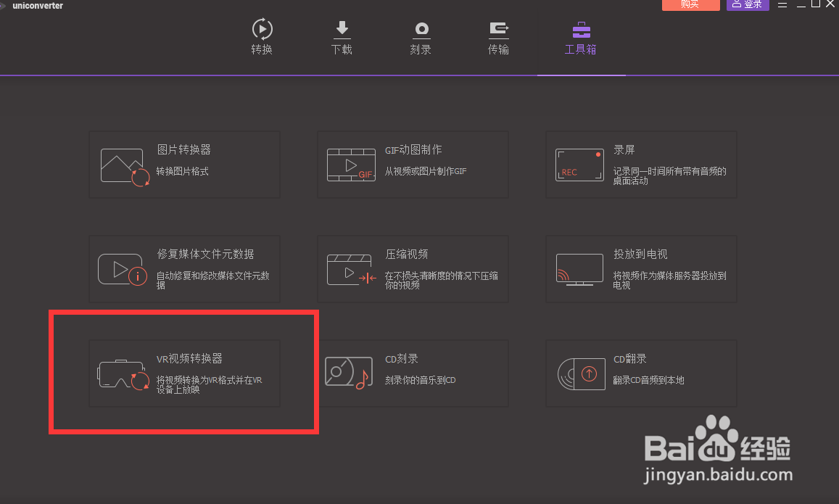Switch to the 转换 (Convert) tab
Image resolution: width=839 pixels, height=504 pixels.
[x=263, y=37]
